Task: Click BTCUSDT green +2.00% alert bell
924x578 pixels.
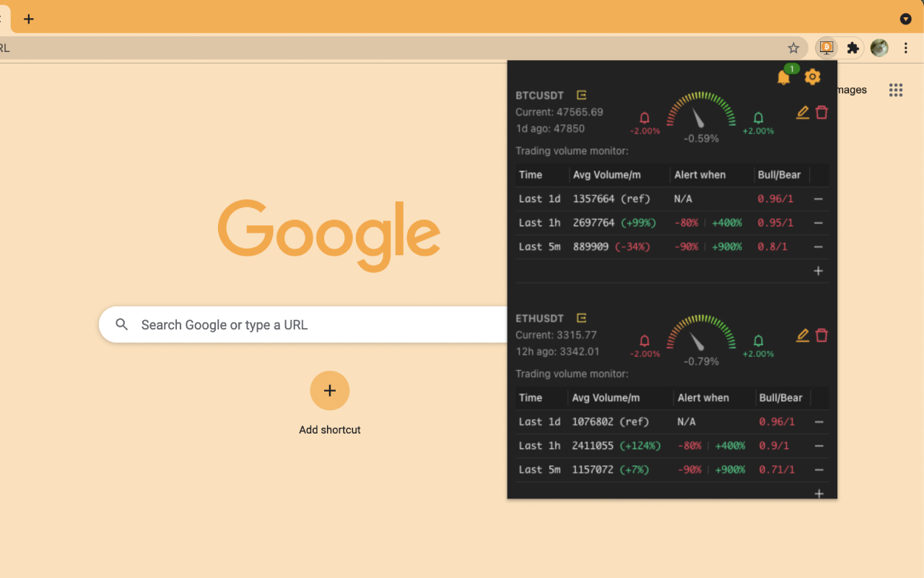Action: pyautogui.click(x=758, y=118)
